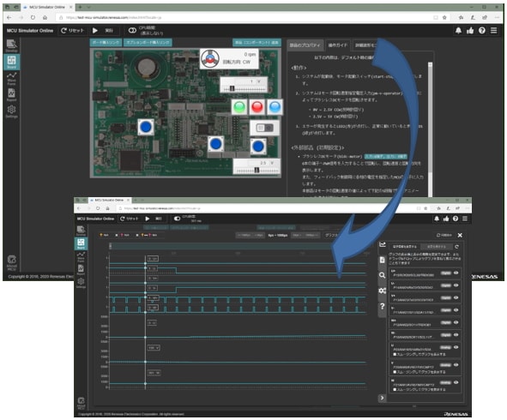
Task: Click the light blue LED on the board
Action: click(x=275, y=107)
